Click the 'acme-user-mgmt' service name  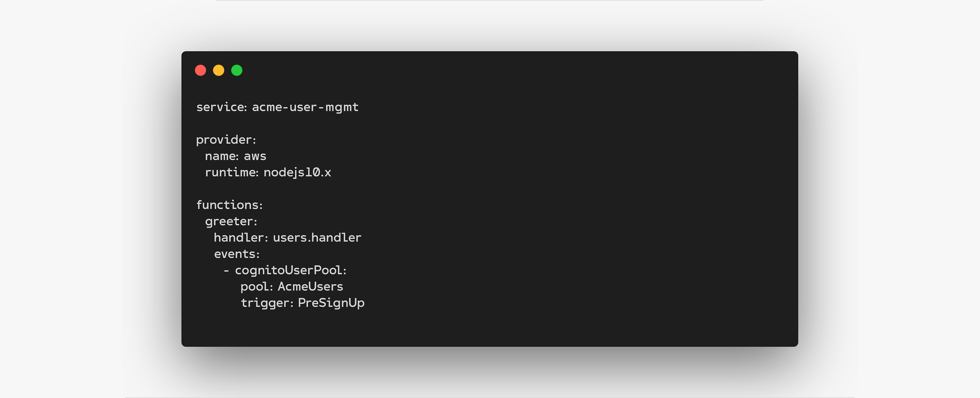click(305, 107)
